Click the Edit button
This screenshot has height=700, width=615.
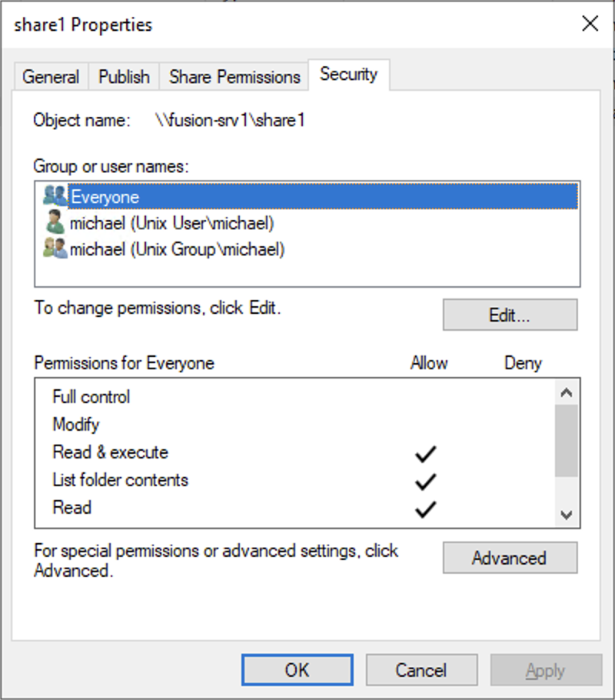point(510,315)
